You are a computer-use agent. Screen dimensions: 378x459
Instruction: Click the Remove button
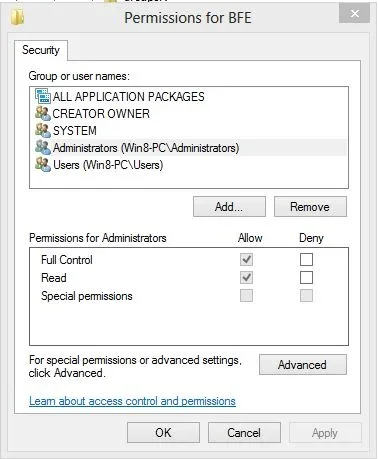tap(310, 207)
